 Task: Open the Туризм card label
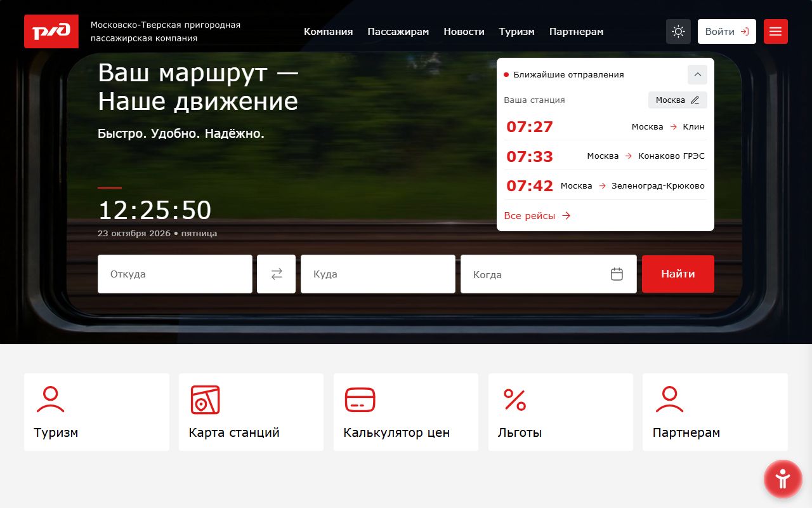click(x=56, y=433)
